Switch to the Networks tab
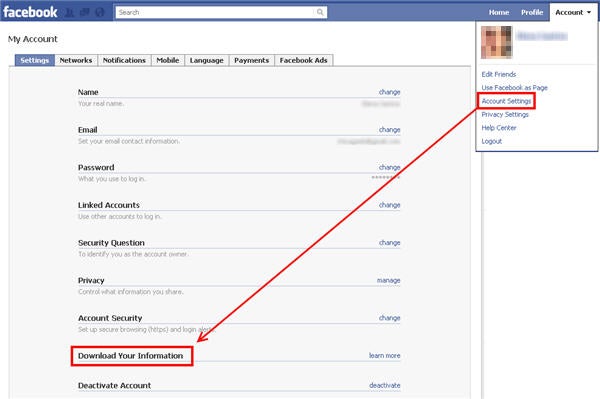Screen dimensions: 600x399 (76, 60)
